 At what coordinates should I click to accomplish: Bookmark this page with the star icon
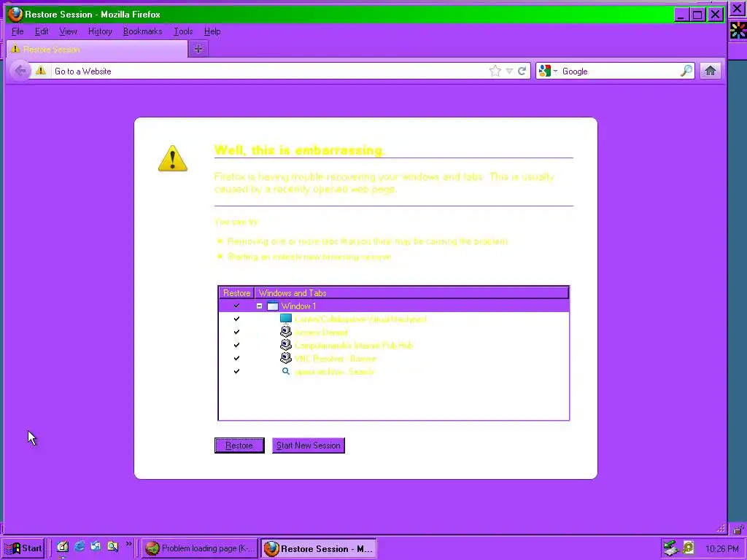point(495,71)
